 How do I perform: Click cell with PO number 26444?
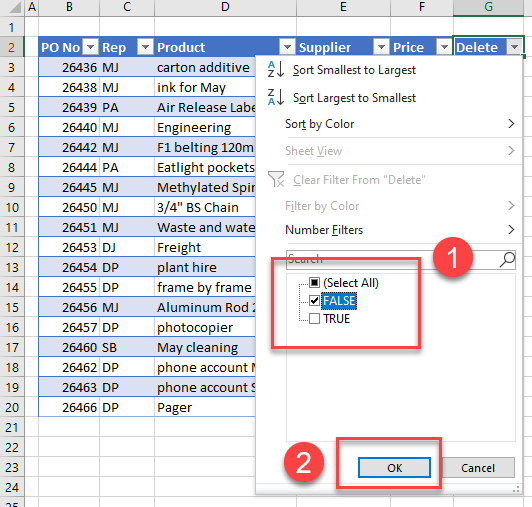coord(69,168)
